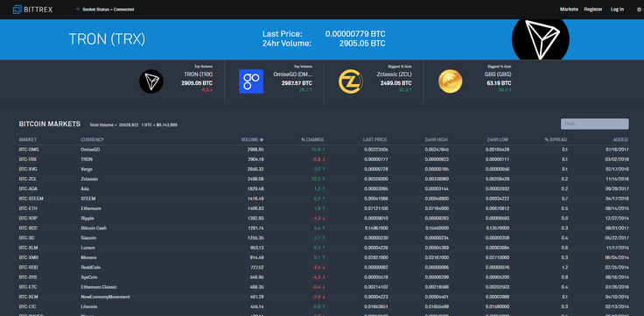Toggle the theme sun icon
Screen dimensions: 644x316
[639, 10]
